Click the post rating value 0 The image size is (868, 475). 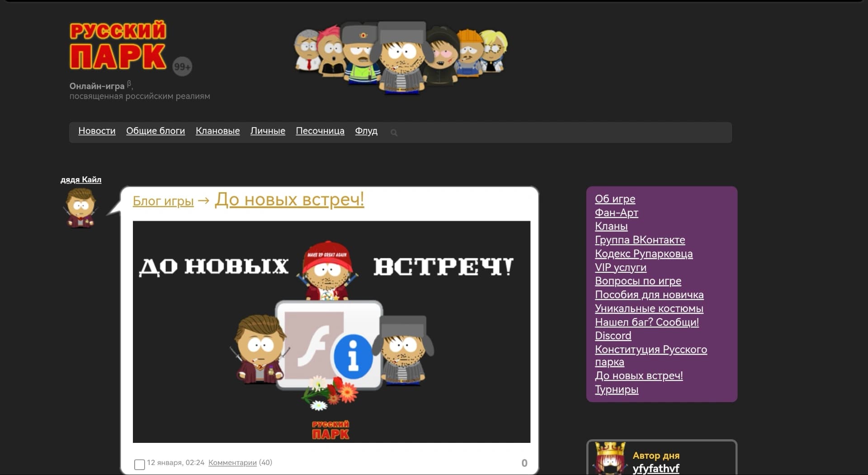(x=524, y=463)
